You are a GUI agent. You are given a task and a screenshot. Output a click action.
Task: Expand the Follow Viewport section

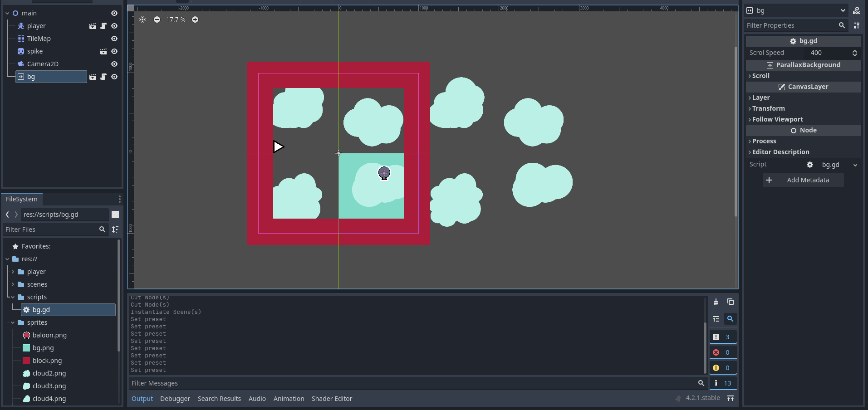click(x=778, y=119)
